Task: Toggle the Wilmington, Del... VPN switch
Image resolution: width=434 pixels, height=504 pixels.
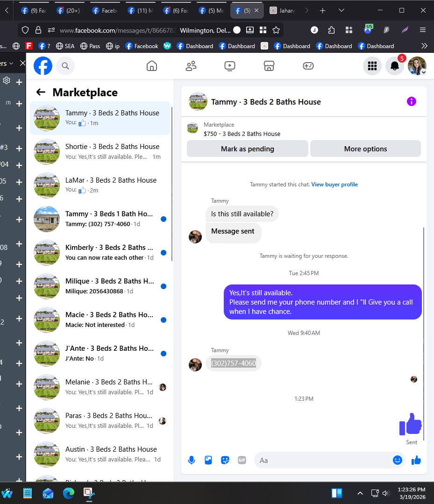Action: pos(237,30)
